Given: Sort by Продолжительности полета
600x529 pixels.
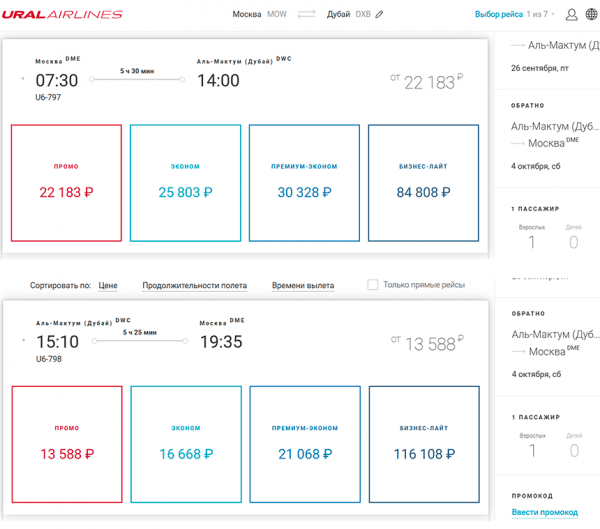Looking at the screenshot, I should tap(194, 286).
